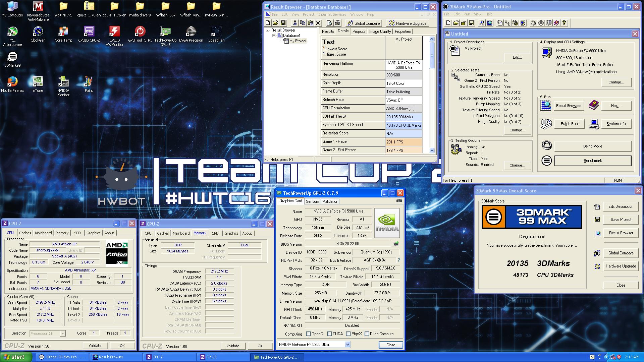Click the Batch Run button

569,124
